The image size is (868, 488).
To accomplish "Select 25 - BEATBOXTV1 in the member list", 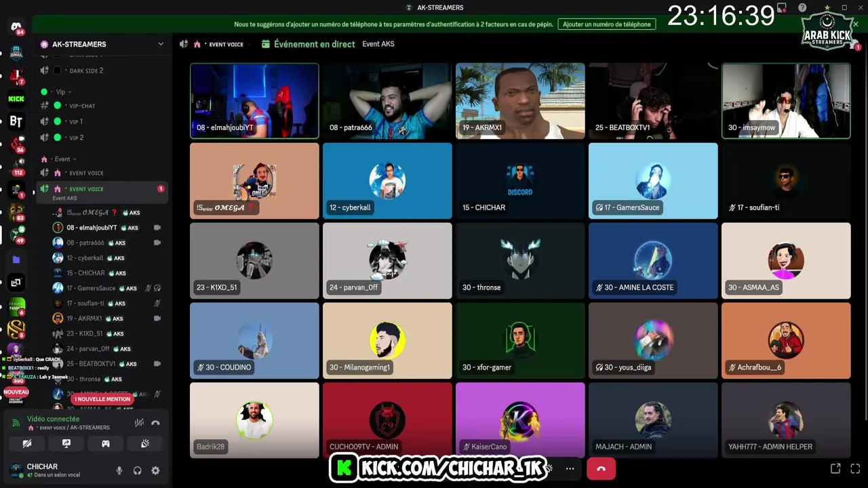I will pyautogui.click(x=107, y=364).
